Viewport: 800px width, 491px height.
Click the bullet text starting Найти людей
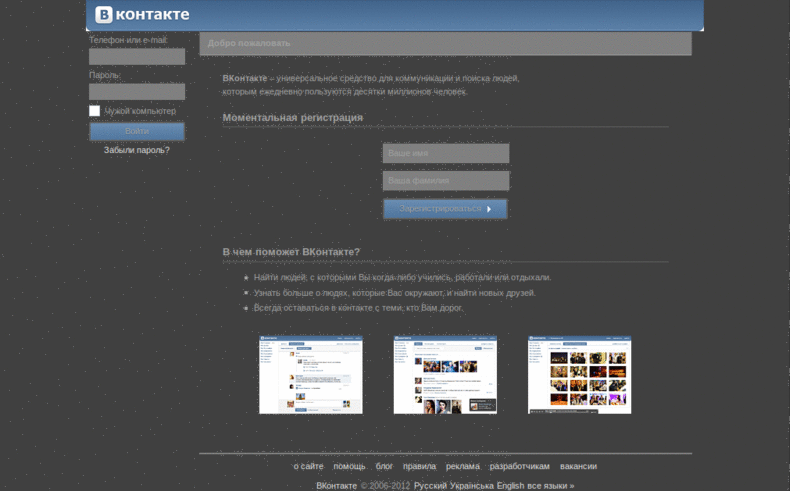403,277
